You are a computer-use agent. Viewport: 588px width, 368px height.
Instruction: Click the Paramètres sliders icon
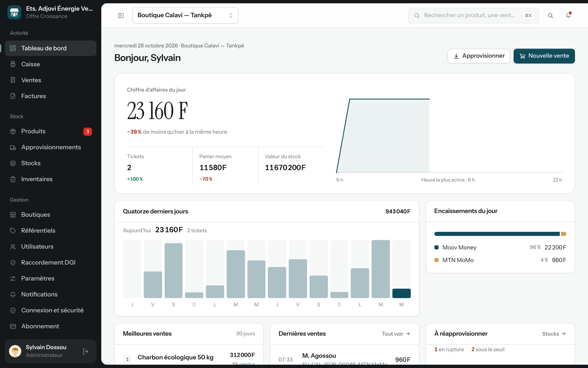point(13,279)
